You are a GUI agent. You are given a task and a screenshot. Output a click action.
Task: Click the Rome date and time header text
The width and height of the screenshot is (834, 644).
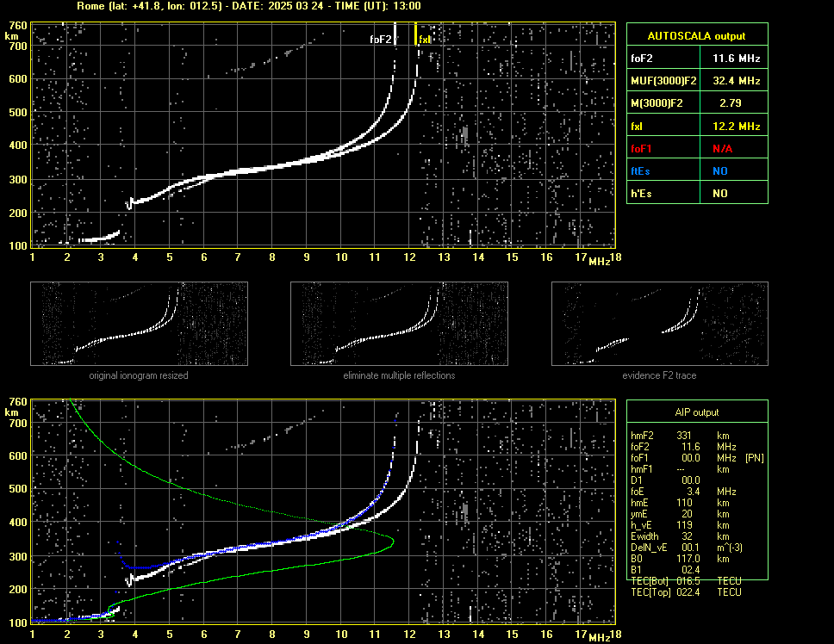[x=249, y=6]
